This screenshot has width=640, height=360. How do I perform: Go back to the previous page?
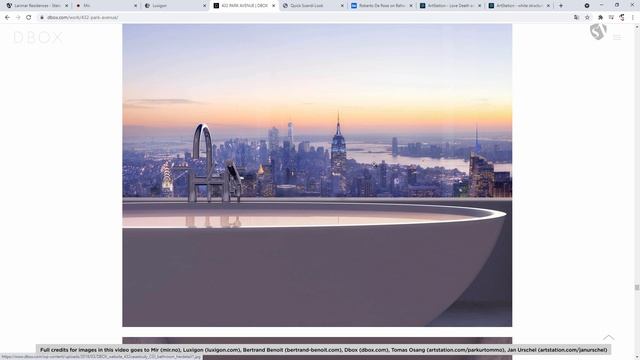point(7,18)
